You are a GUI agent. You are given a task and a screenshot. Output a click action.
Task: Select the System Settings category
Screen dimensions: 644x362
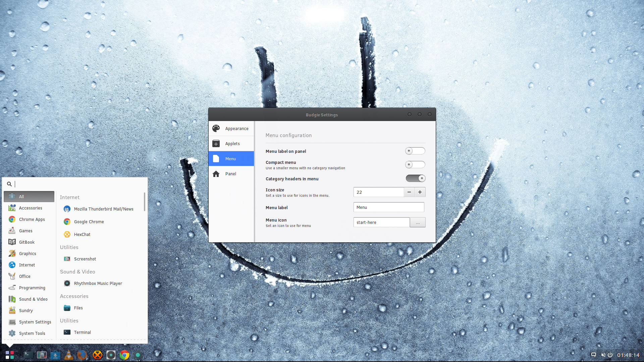click(x=29, y=322)
